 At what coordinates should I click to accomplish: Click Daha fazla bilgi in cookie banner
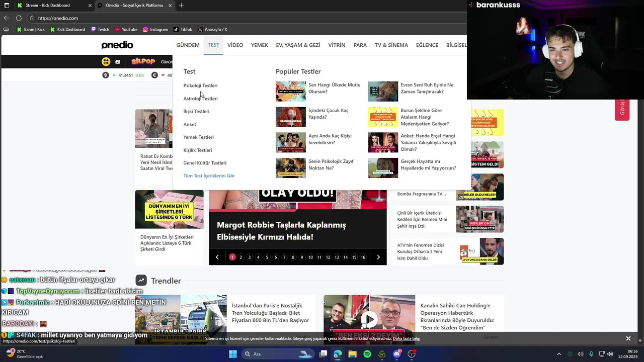coord(407,338)
